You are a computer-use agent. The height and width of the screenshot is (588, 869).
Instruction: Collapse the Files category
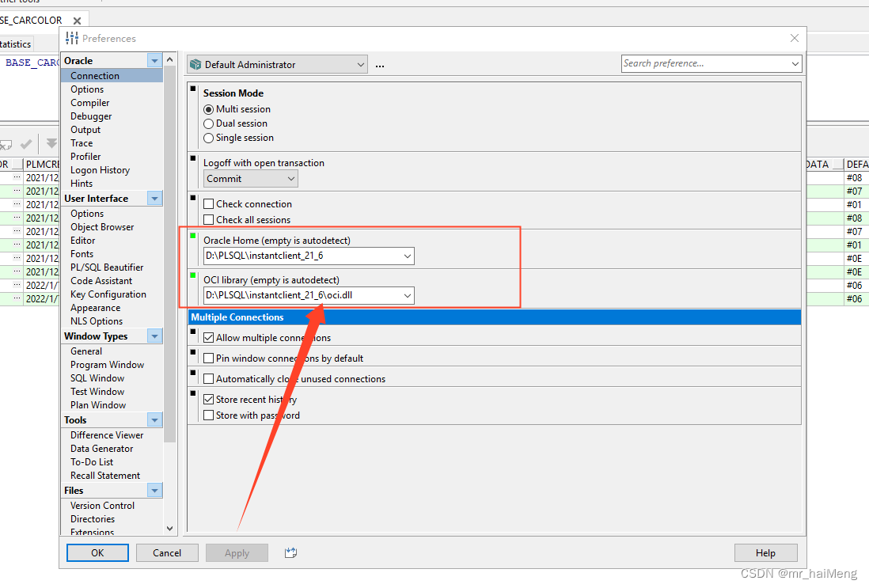(154, 490)
